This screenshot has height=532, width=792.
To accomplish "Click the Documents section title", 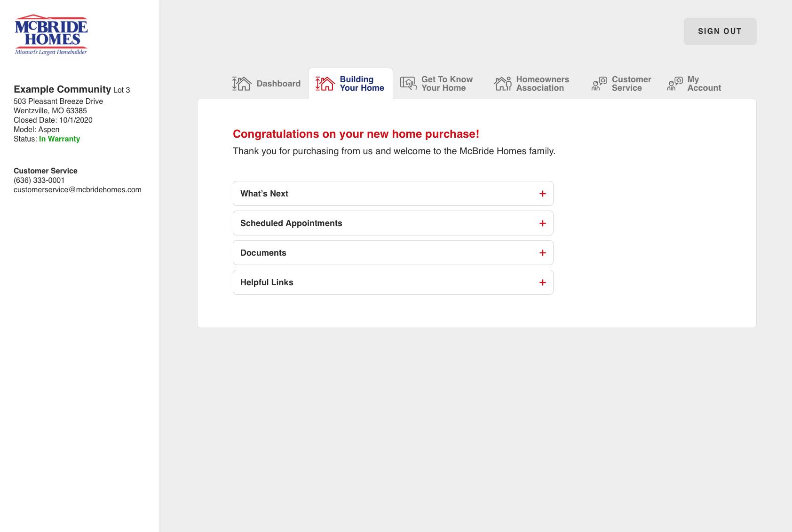I will (263, 253).
